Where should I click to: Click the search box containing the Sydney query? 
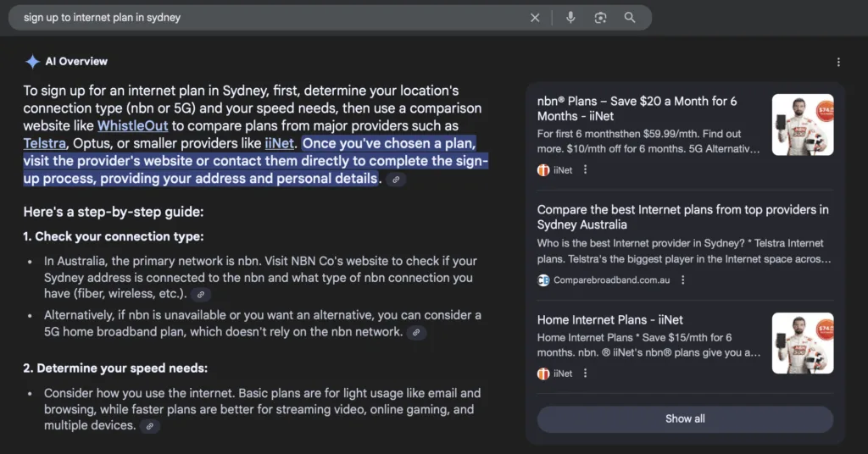point(330,18)
